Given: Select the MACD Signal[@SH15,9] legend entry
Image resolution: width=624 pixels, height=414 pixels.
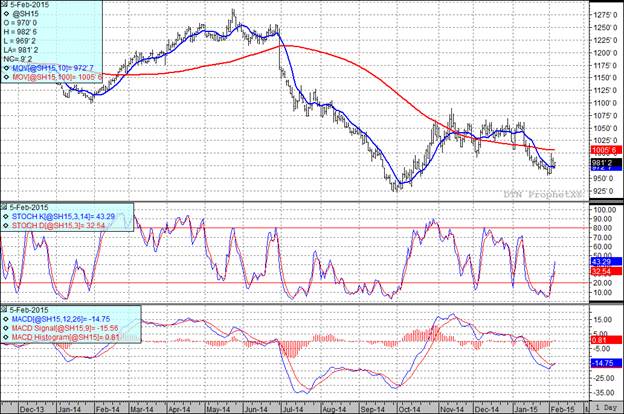Looking at the screenshot, I should point(65,328).
